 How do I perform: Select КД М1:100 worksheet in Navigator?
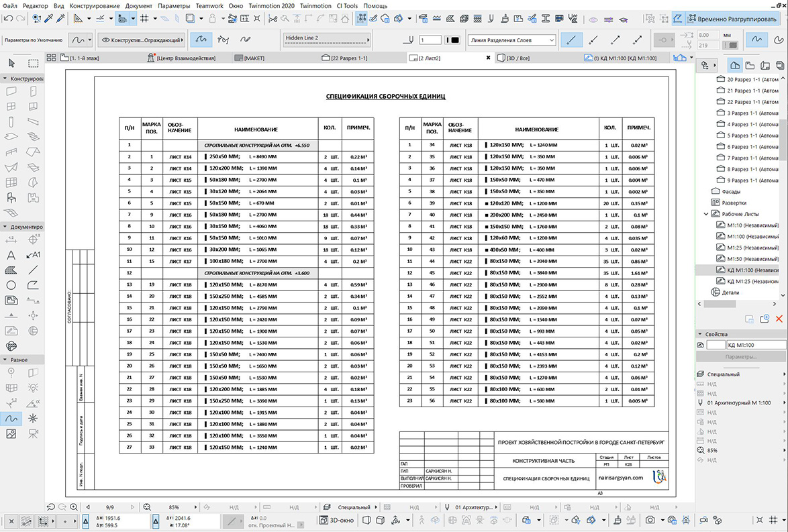(x=747, y=270)
